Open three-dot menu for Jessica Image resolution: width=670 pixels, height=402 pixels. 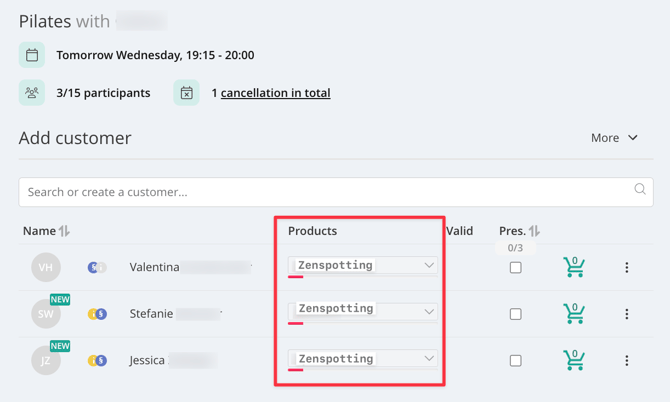tap(626, 361)
